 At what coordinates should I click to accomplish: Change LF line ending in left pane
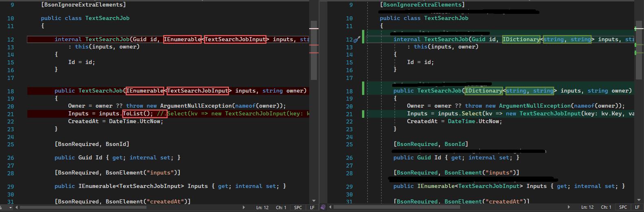point(312,207)
